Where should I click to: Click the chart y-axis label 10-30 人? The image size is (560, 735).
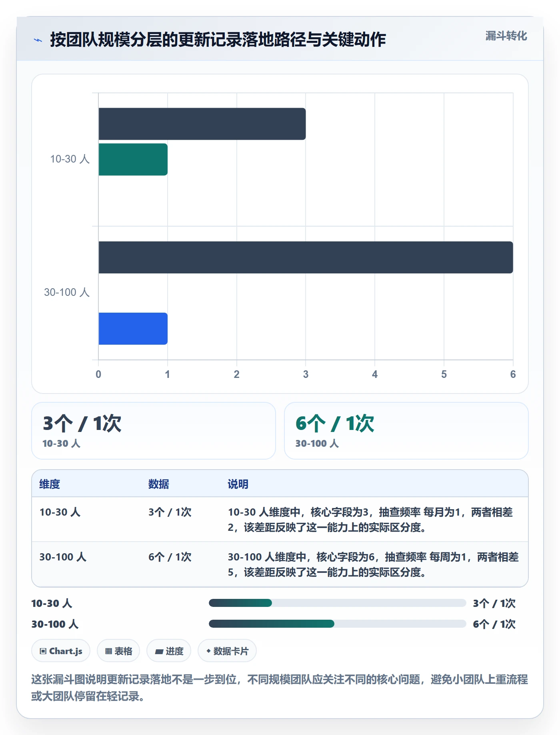[x=70, y=159]
